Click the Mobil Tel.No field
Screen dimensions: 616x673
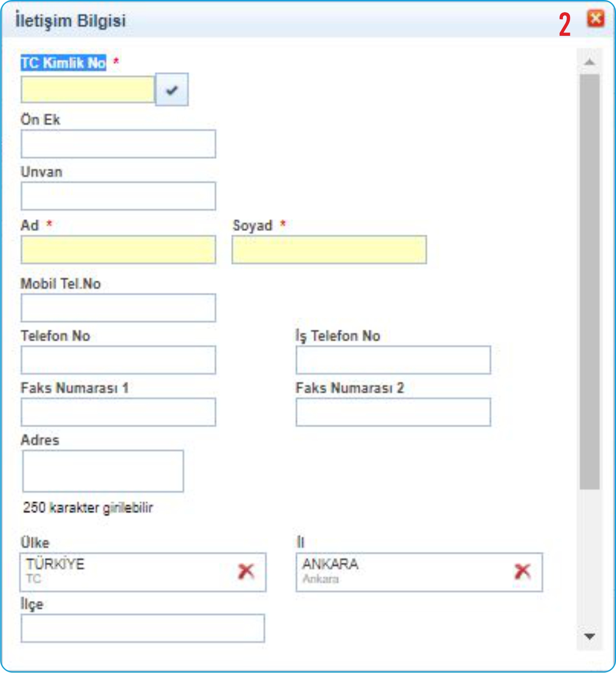tap(118, 308)
